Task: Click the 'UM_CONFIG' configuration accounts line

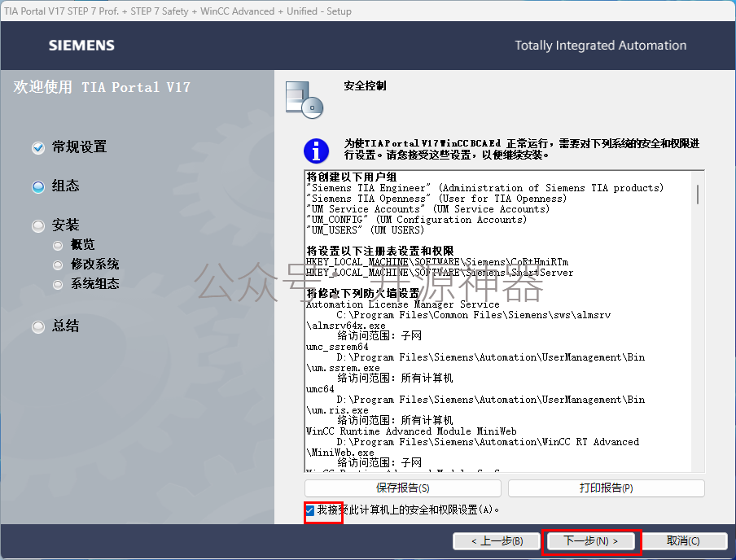Action: (x=416, y=220)
